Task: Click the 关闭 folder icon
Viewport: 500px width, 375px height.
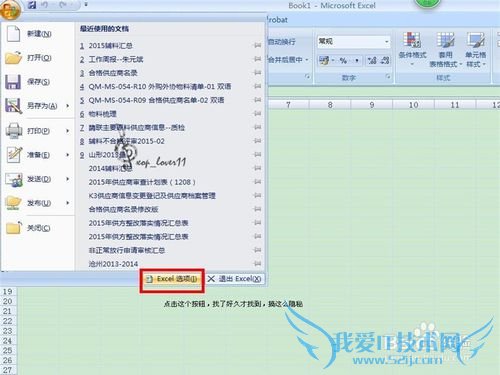Action: (14, 228)
